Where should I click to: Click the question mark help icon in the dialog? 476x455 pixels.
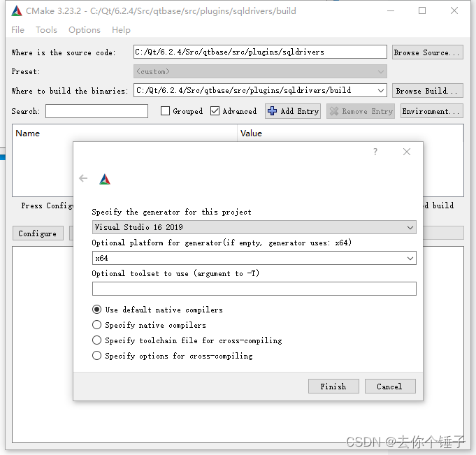point(375,152)
